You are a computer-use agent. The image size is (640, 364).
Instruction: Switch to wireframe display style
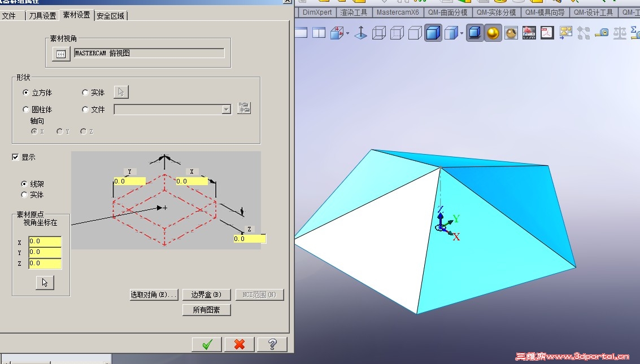pyautogui.click(x=379, y=33)
